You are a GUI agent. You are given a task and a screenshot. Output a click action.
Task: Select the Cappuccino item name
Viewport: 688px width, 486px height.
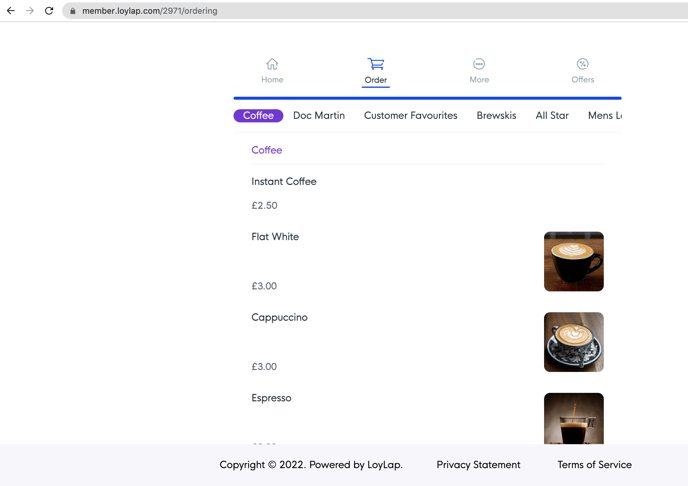(280, 318)
